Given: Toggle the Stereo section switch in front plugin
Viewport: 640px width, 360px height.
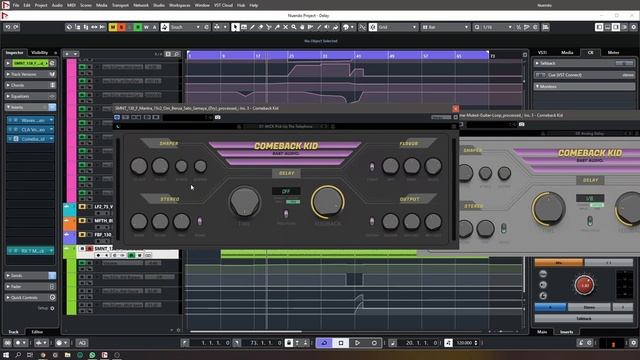Looking at the screenshot, I should (200, 221).
